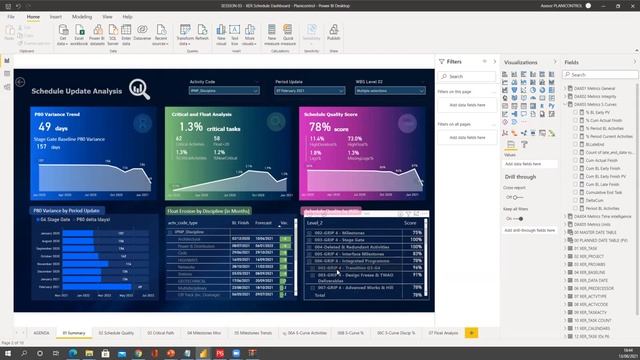The height and width of the screenshot is (360, 640).
Task: Click the Help ribbon tab
Action: (127, 17)
